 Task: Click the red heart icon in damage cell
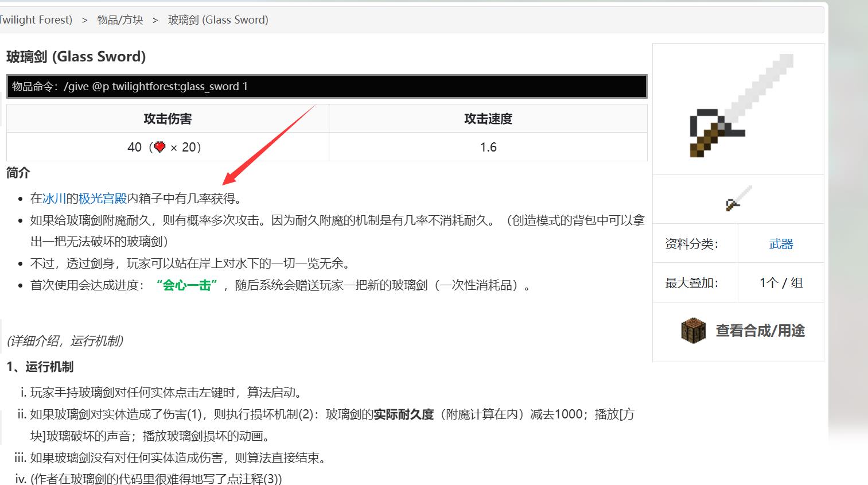click(159, 147)
